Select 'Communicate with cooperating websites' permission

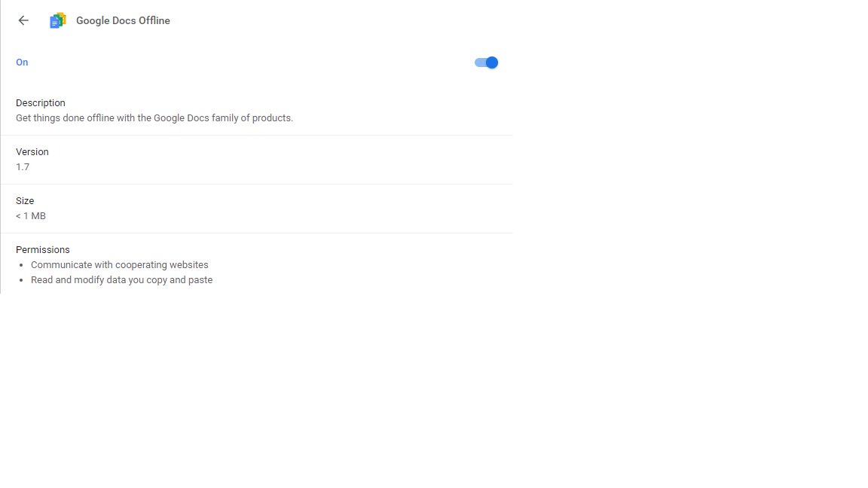pos(120,265)
